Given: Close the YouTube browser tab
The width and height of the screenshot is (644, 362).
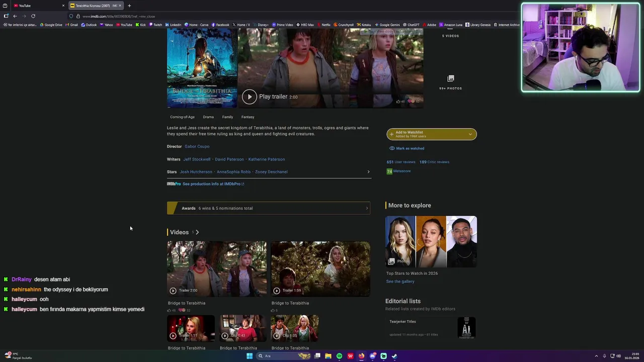Looking at the screenshot, I should click(63, 6).
